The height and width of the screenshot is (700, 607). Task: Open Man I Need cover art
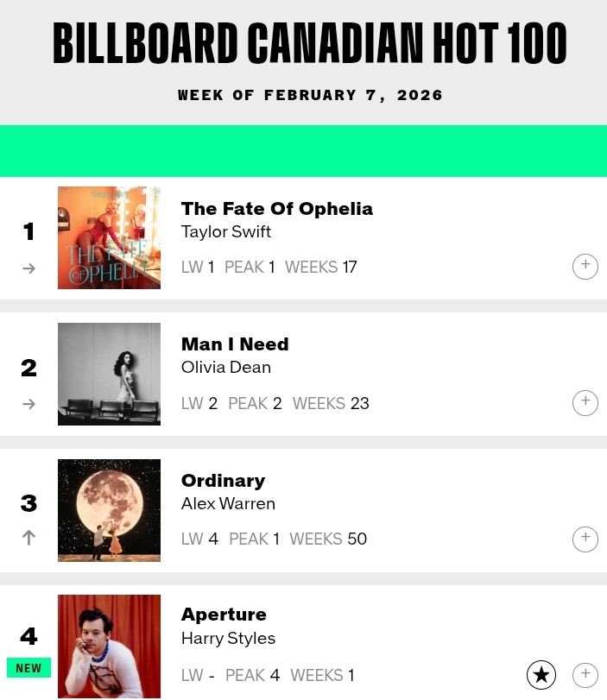[109, 374]
